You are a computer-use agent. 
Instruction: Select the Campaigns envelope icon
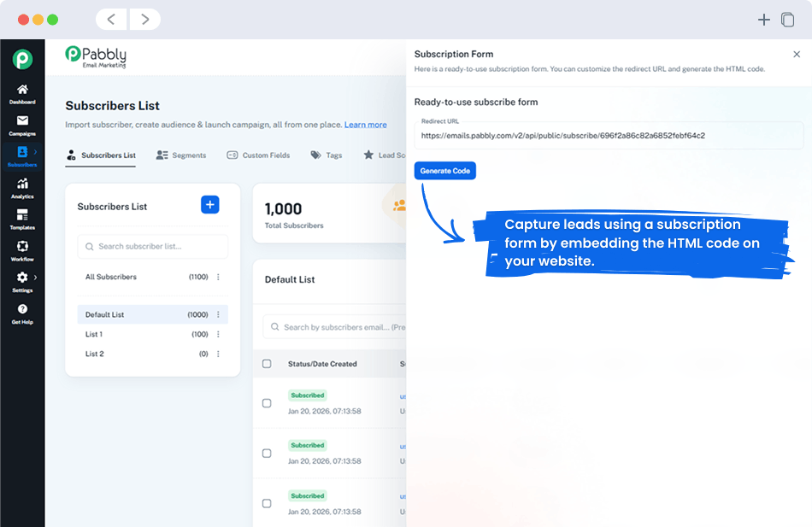[x=22, y=120]
